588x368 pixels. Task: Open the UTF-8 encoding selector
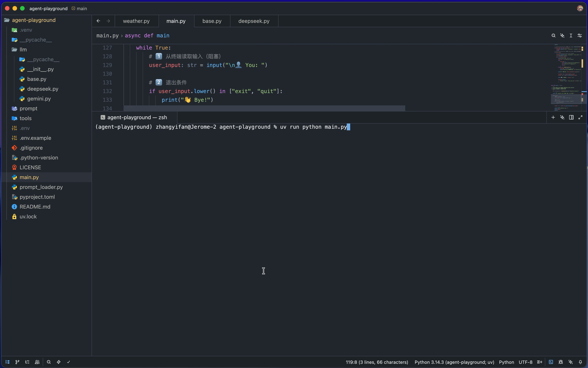click(x=525, y=362)
